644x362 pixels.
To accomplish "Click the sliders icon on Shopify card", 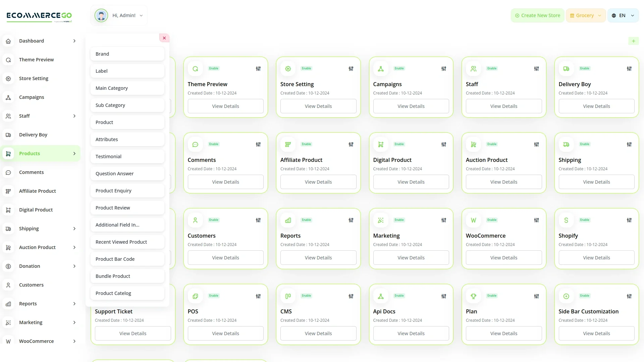I will 629,220.
